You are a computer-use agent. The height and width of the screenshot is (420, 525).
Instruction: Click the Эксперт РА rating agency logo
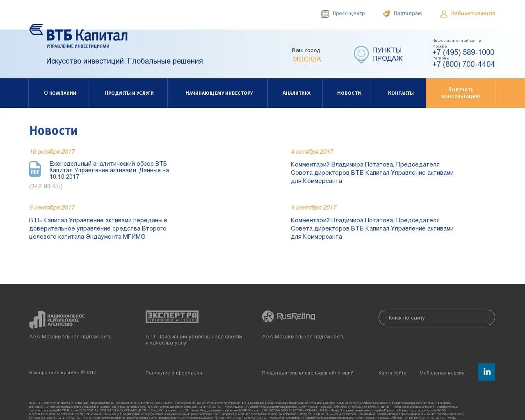click(172, 317)
